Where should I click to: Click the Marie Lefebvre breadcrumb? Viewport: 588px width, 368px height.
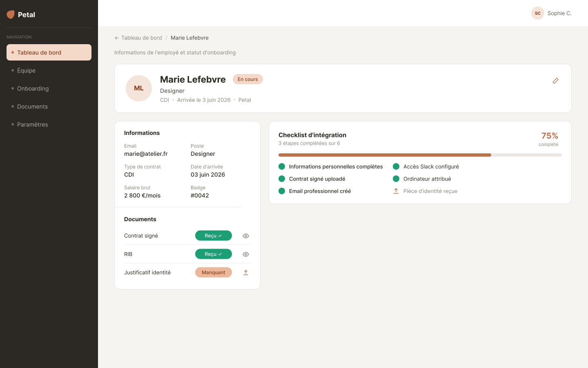(x=189, y=38)
